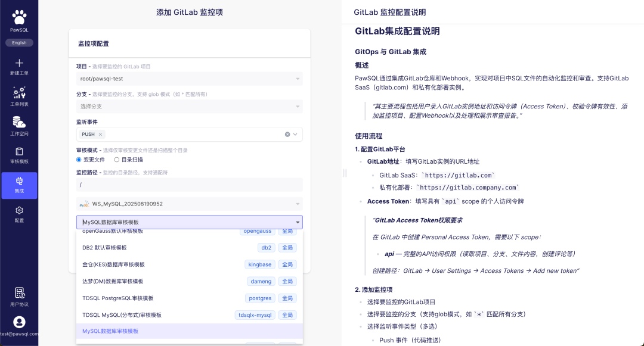Image resolution: width=644 pixels, height=346 pixels.
Task: Remove the PUSH event tag
Action: coord(100,134)
